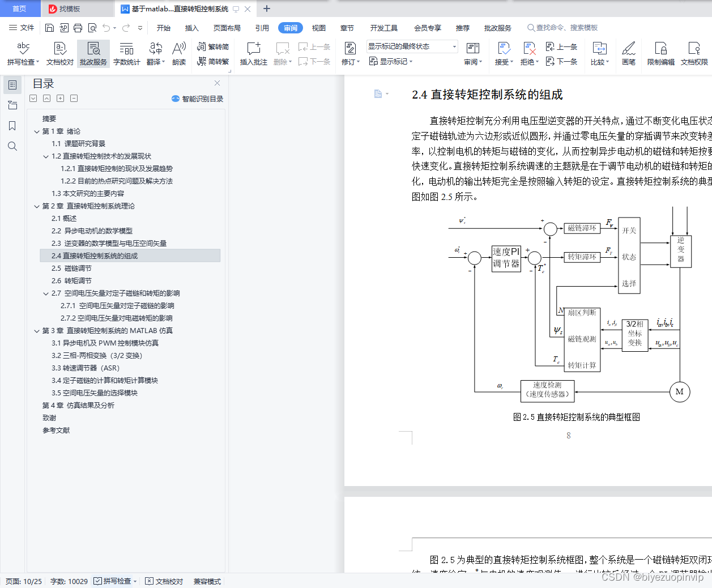Check the select-all box in the 目录 panel toolbar

[x=33, y=98]
